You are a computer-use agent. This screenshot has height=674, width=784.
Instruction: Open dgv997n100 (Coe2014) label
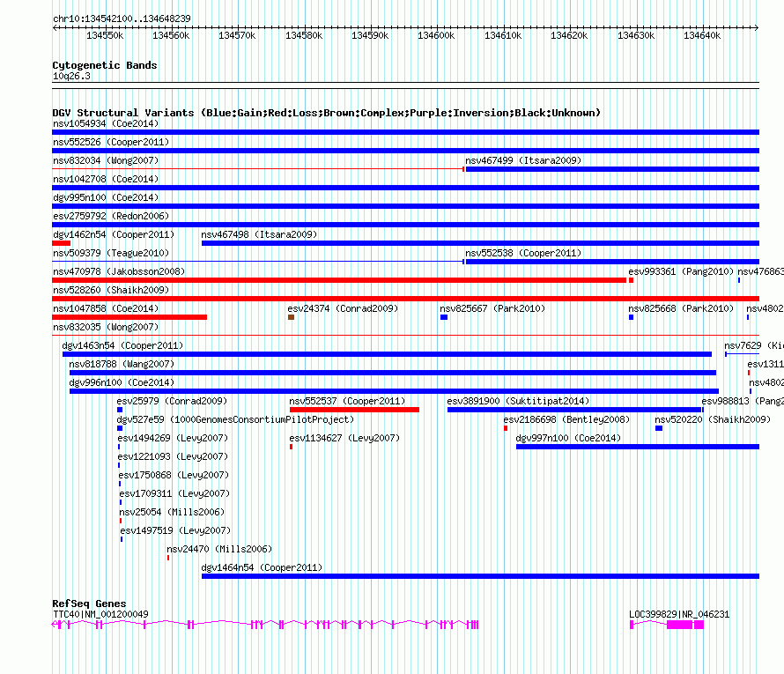tap(568, 438)
